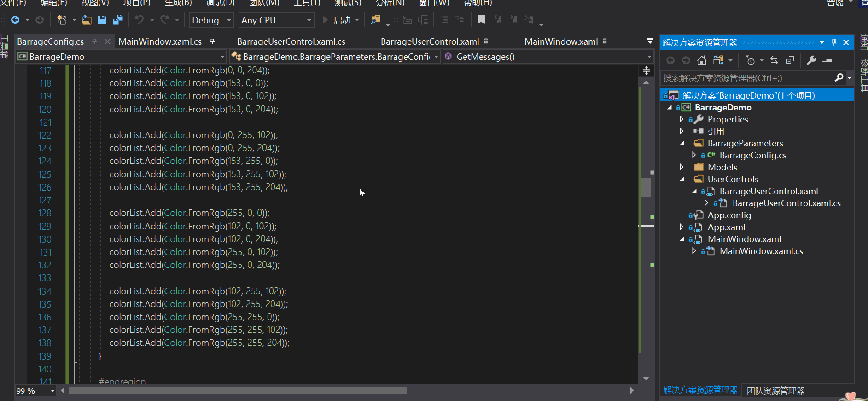This screenshot has width=868, height=401.
Task: Select App.config in Solution Explorer
Action: pos(729,215)
